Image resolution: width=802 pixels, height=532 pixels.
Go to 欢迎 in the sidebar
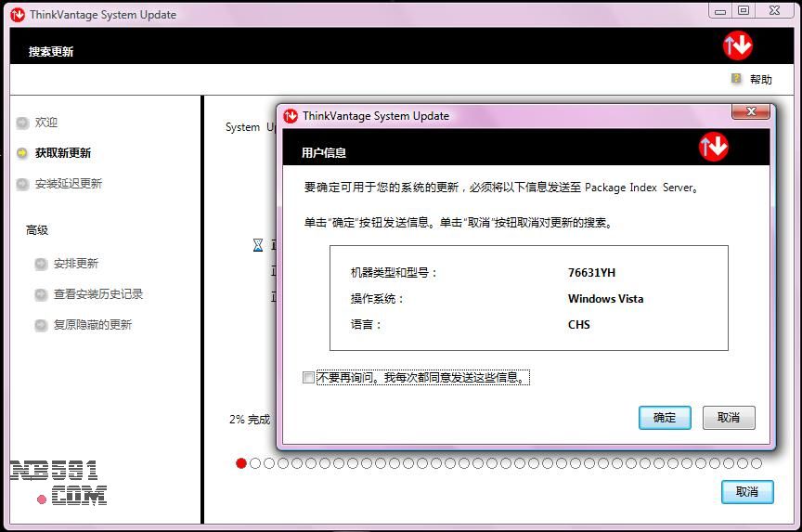[x=46, y=123]
